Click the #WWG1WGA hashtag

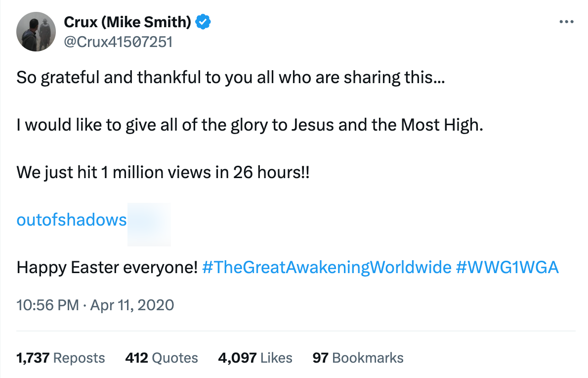pyautogui.click(x=510, y=267)
